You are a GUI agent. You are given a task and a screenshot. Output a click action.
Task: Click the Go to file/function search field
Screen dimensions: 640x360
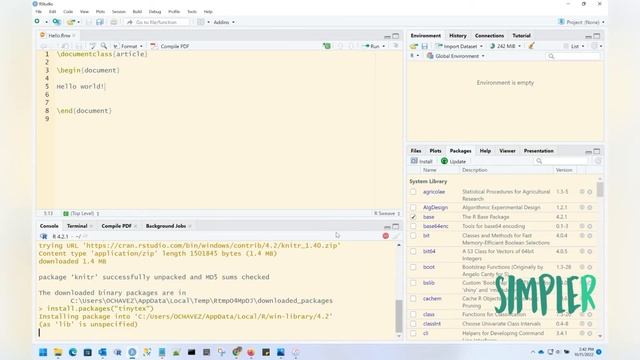coord(157,22)
